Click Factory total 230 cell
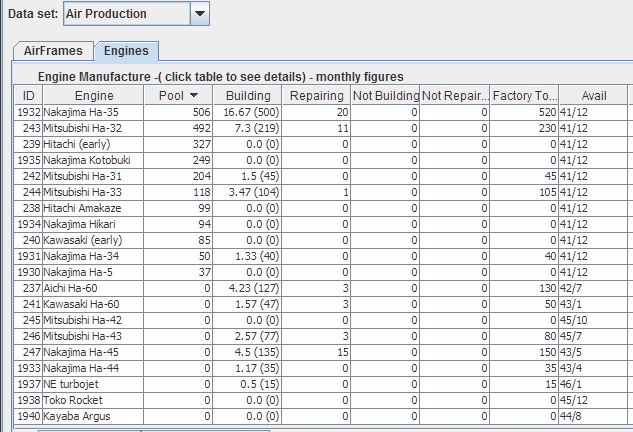This screenshot has width=633, height=432. [x=524, y=128]
